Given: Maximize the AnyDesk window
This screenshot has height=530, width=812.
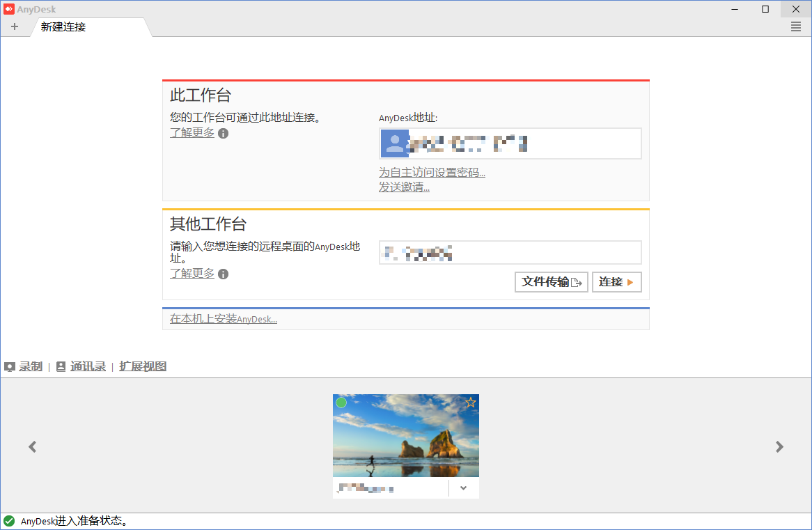Looking at the screenshot, I should [x=765, y=9].
